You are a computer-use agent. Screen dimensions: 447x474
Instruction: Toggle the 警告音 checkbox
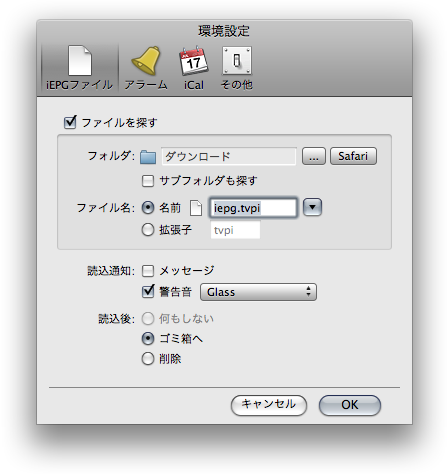[x=148, y=291]
